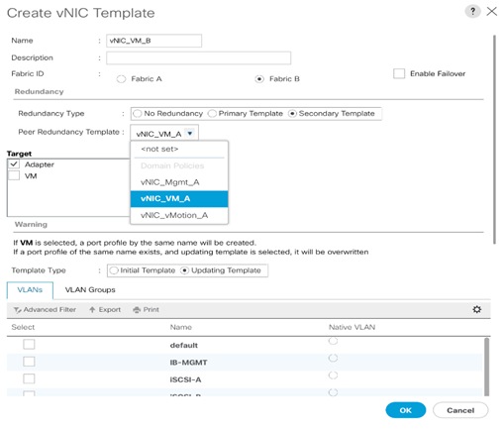Sort by the Name column header

[x=180, y=327]
